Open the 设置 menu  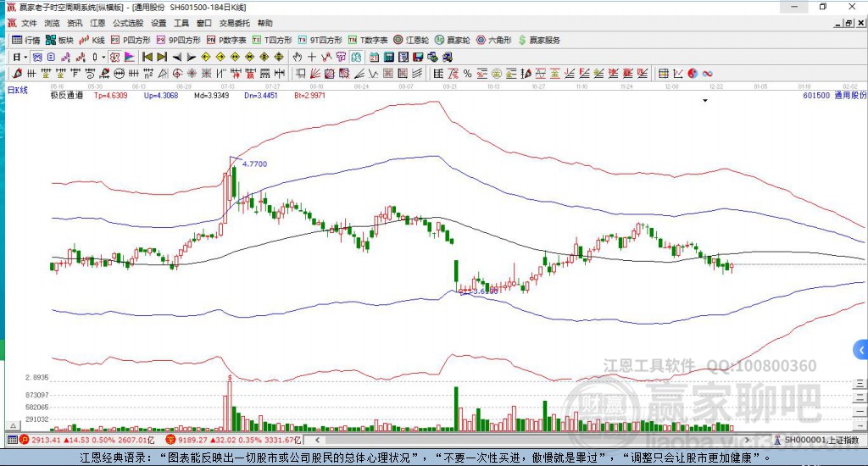coord(159,23)
